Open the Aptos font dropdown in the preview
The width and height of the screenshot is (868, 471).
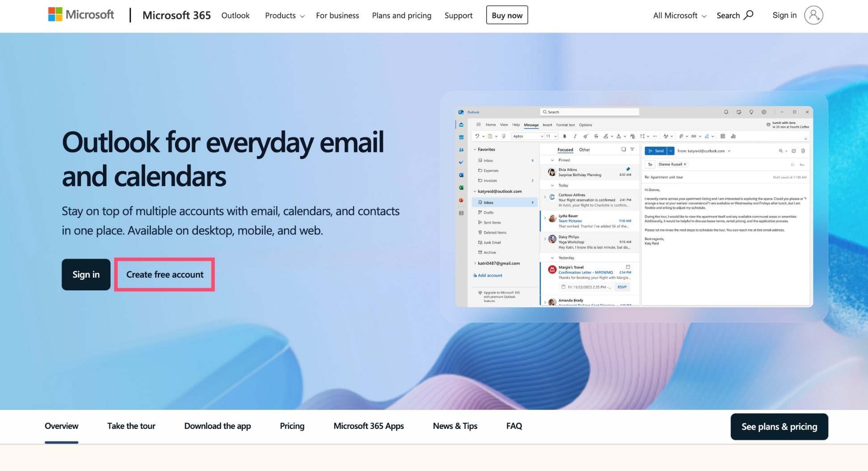[x=528, y=136]
